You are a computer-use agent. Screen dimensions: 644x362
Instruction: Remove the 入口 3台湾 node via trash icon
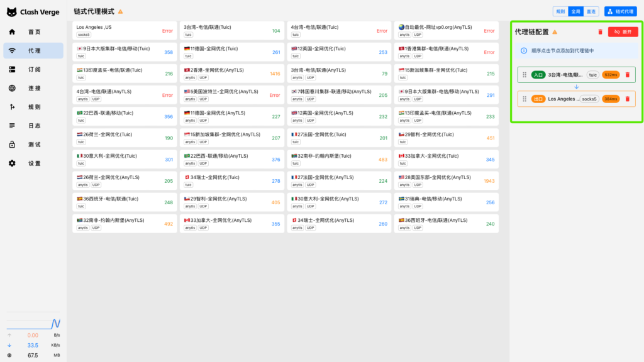point(628,75)
